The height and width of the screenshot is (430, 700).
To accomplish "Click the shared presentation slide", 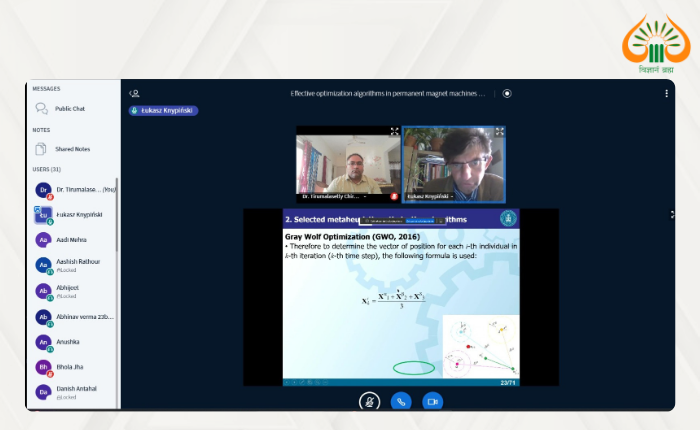I will pos(400,300).
